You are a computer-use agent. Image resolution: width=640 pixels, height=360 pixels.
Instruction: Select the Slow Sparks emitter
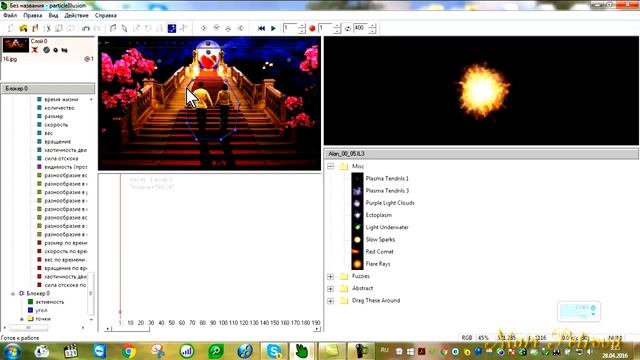click(380, 240)
